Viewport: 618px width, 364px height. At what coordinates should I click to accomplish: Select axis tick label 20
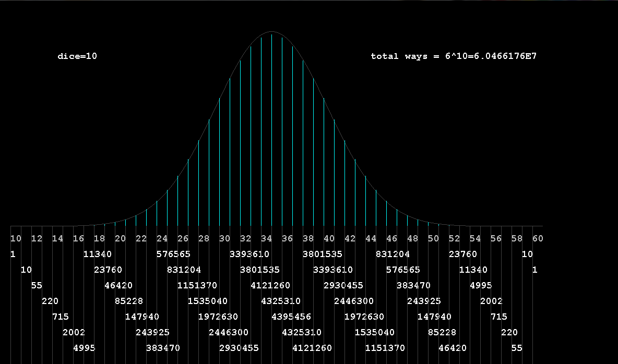coord(120,239)
